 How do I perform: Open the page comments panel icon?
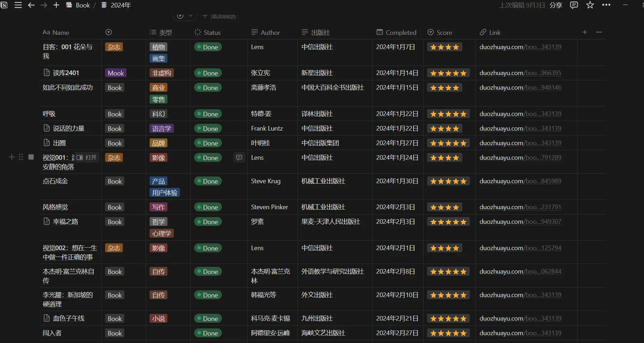(x=574, y=5)
